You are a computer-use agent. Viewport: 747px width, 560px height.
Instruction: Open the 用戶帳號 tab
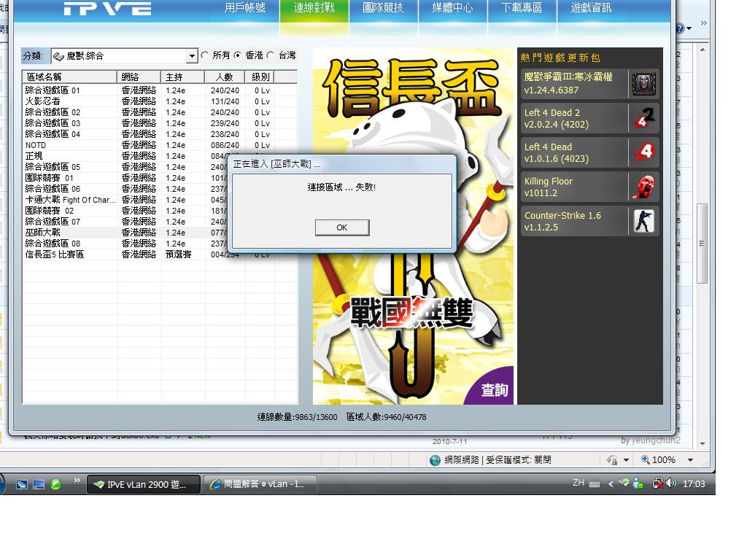245,8
